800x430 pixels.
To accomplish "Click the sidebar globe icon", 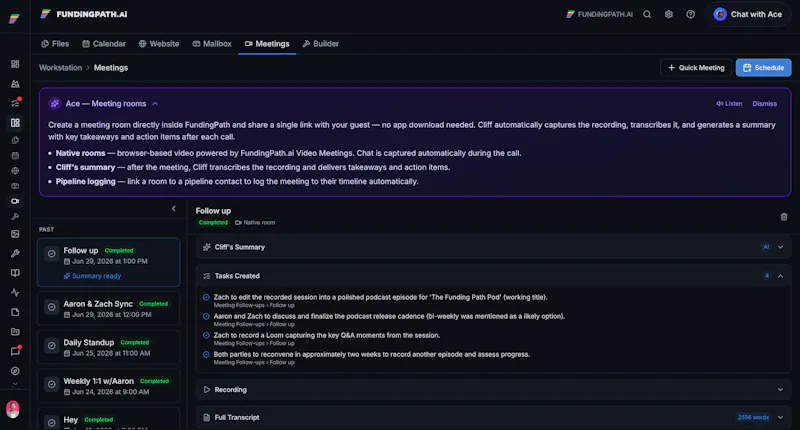I will coord(15,171).
